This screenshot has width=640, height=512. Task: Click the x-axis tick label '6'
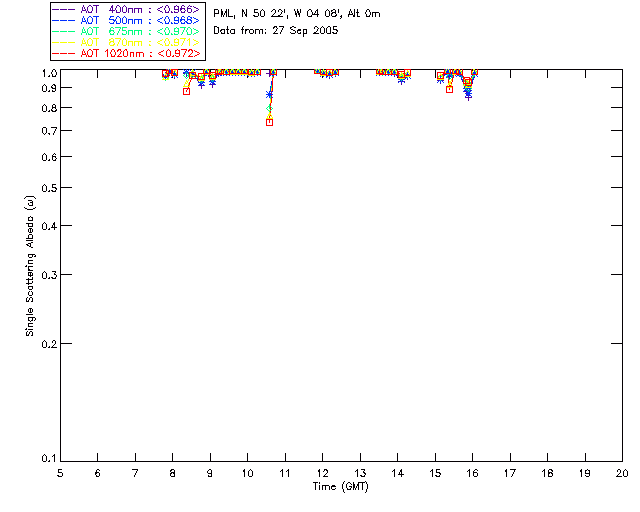[98, 473]
